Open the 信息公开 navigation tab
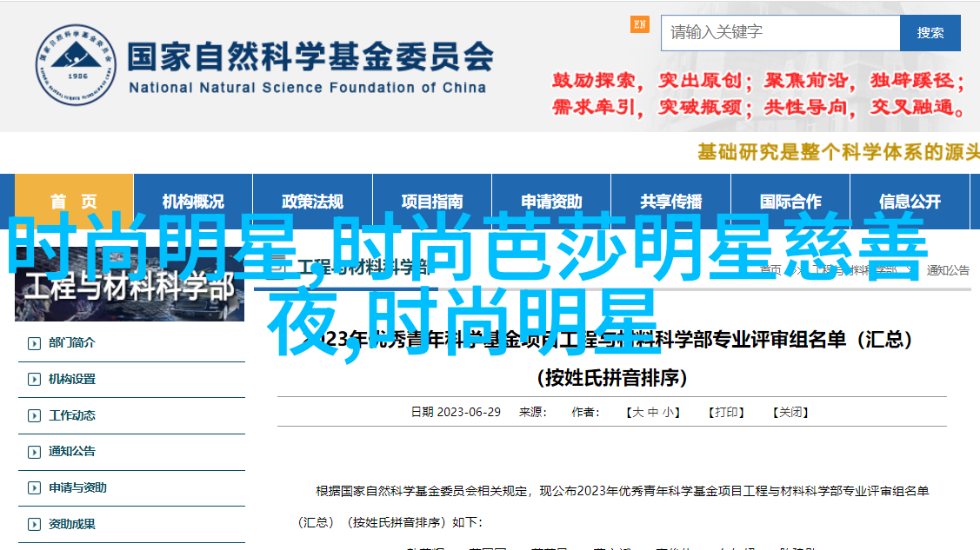Viewport: 980px width, 550px height. [x=910, y=201]
